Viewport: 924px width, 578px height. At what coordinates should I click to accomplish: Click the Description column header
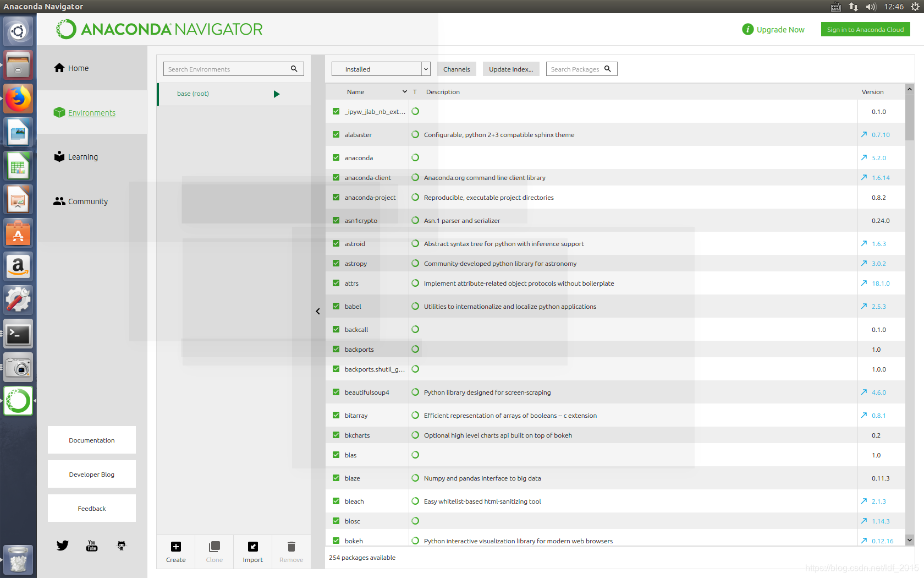click(x=443, y=92)
